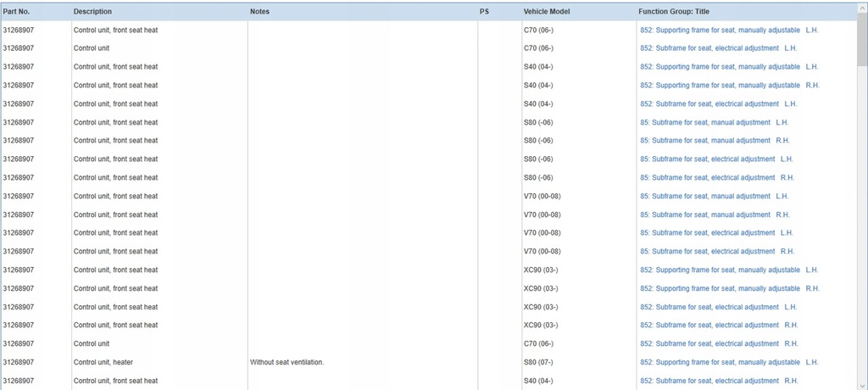Open XC90 Subframe electrical adjustment R.H. link
The image size is (868, 390).
tap(719, 326)
